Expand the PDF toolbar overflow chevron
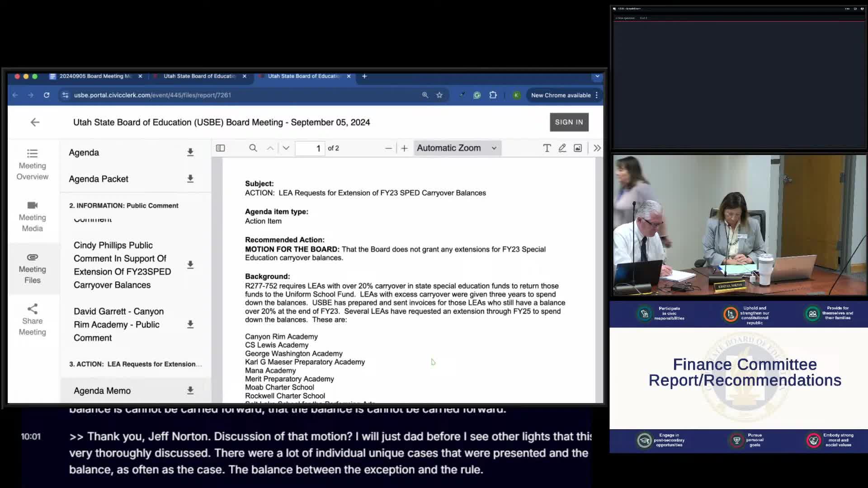This screenshot has width=868, height=488. coord(597,148)
